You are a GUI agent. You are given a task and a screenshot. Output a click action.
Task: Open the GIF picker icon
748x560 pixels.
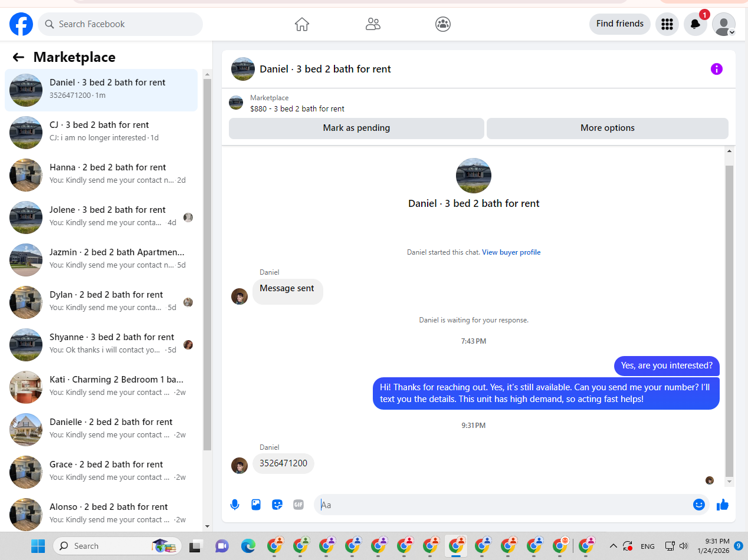coord(298,505)
